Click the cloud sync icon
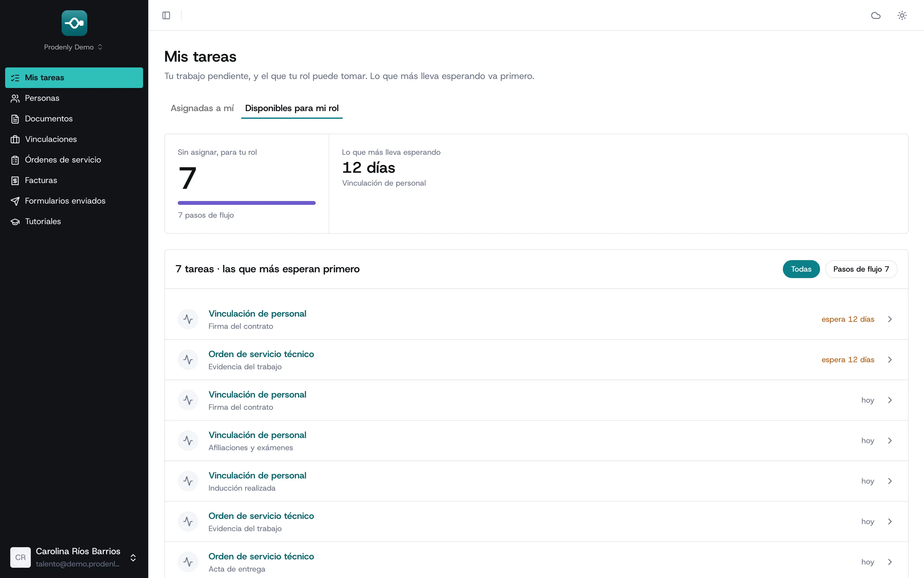Image resolution: width=924 pixels, height=578 pixels. click(x=876, y=15)
